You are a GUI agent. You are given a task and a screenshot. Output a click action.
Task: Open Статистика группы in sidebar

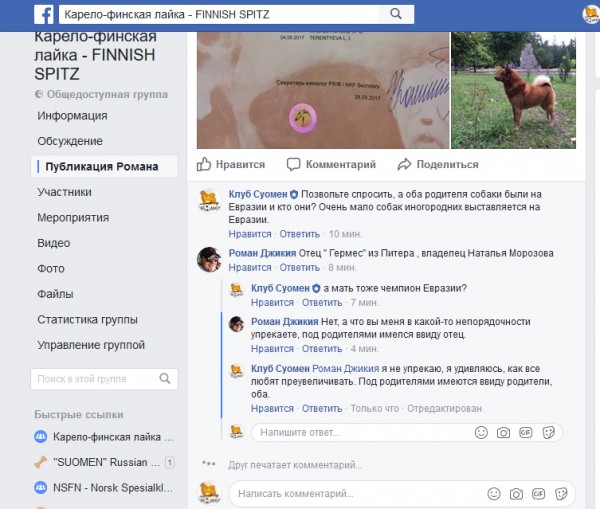pos(87,320)
